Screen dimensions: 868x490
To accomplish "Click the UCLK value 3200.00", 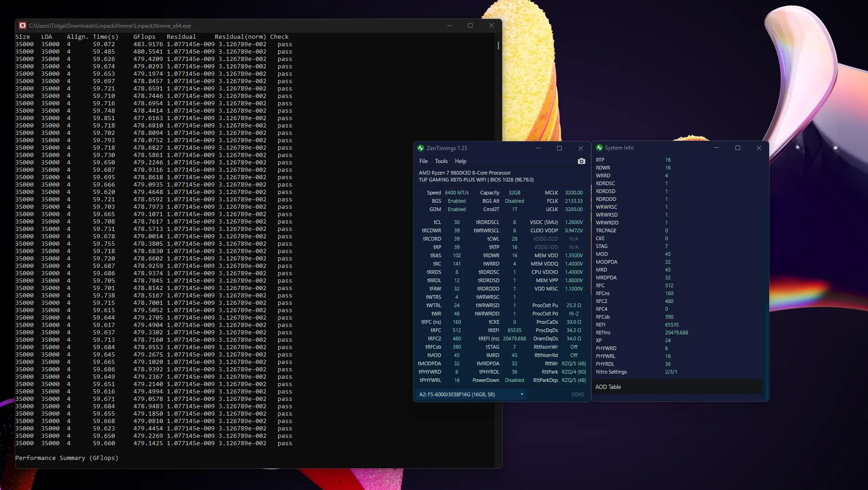I will point(574,209).
